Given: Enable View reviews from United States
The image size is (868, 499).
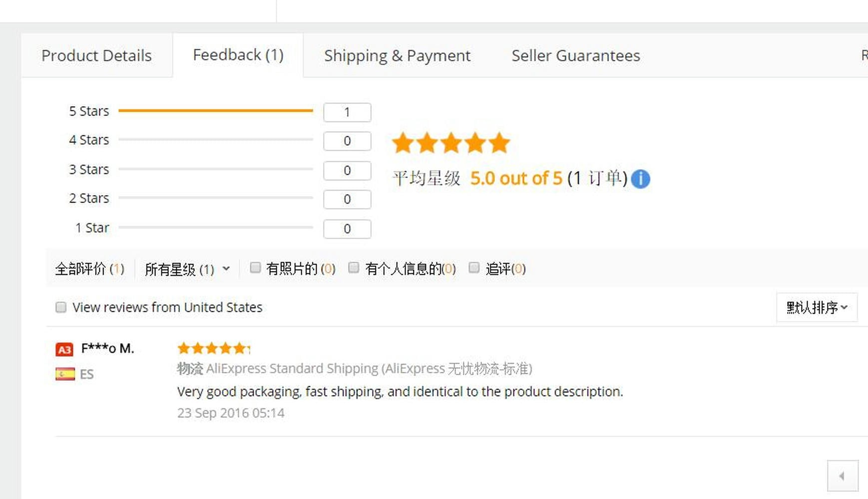Looking at the screenshot, I should tap(60, 307).
